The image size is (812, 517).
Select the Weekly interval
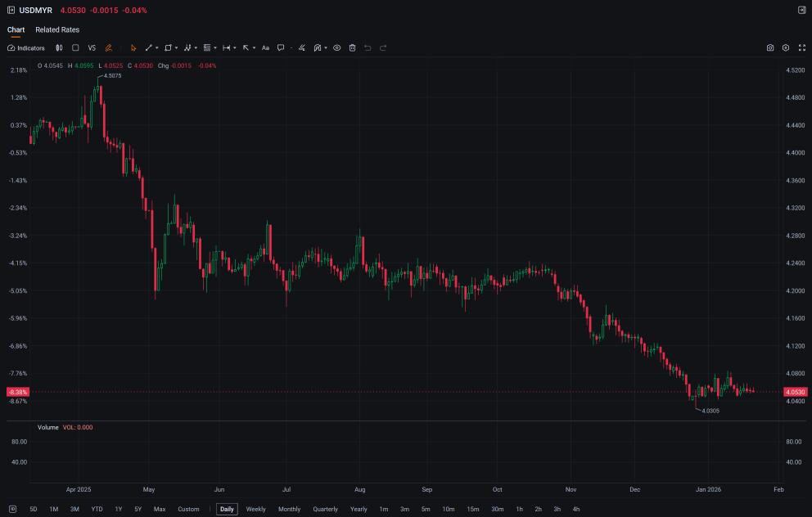[256, 510]
